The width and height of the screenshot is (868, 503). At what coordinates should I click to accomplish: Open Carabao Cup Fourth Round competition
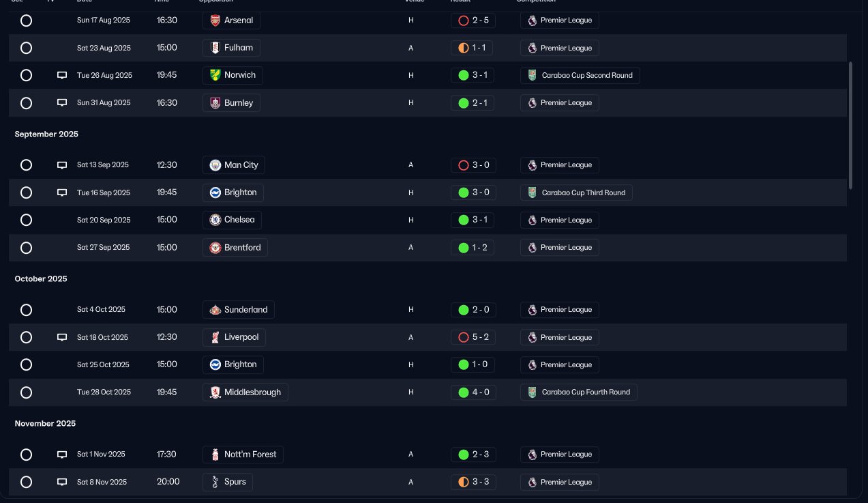point(579,392)
